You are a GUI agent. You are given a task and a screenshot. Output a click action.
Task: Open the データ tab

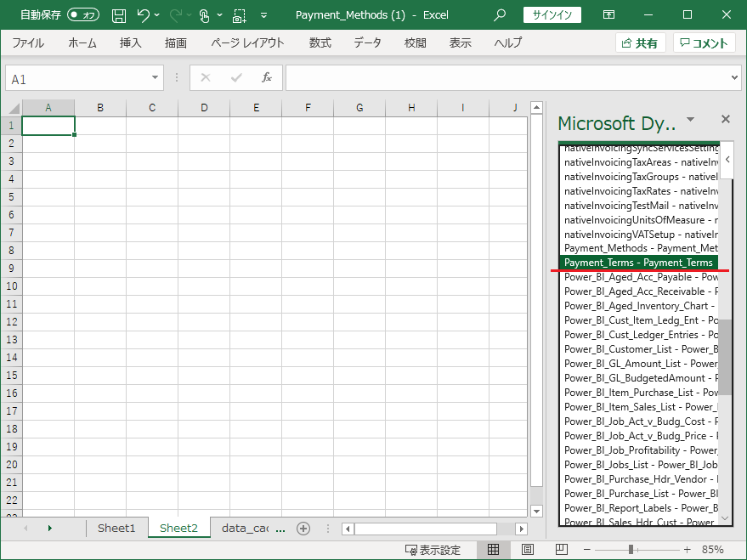(367, 42)
